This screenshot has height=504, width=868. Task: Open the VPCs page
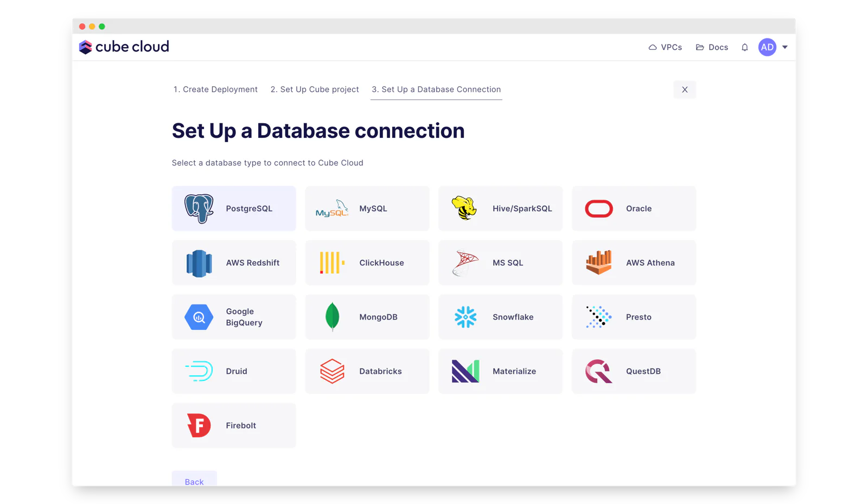click(665, 47)
